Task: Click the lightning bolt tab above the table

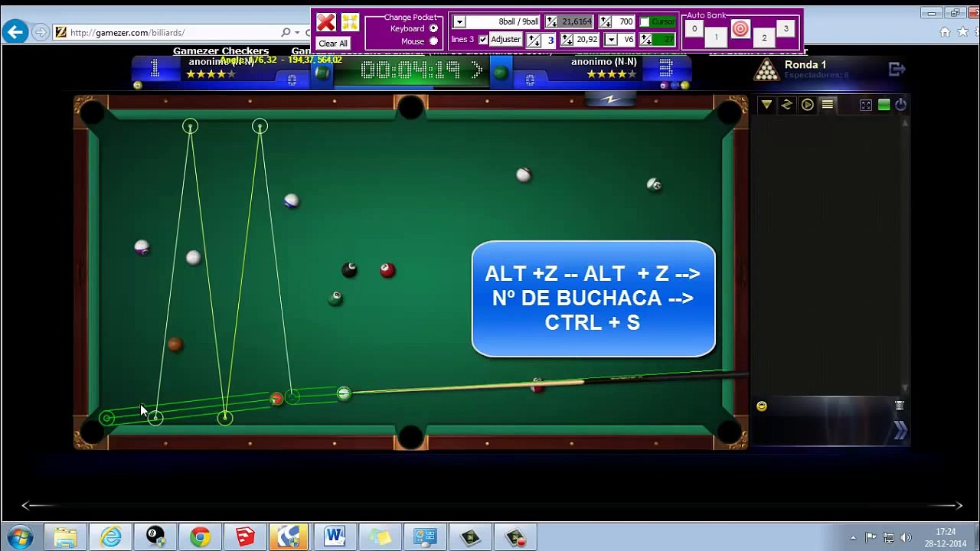Action: (x=610, y=99)
